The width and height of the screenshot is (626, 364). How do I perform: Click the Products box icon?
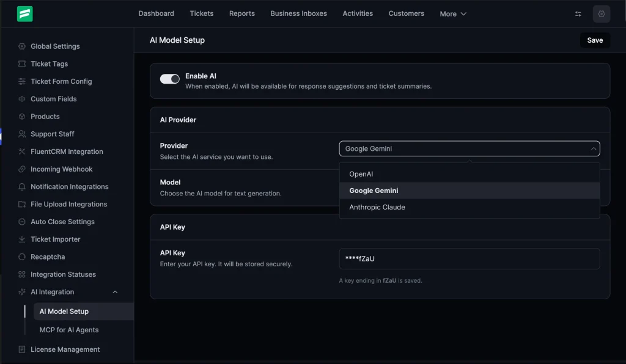click(22, 117)
